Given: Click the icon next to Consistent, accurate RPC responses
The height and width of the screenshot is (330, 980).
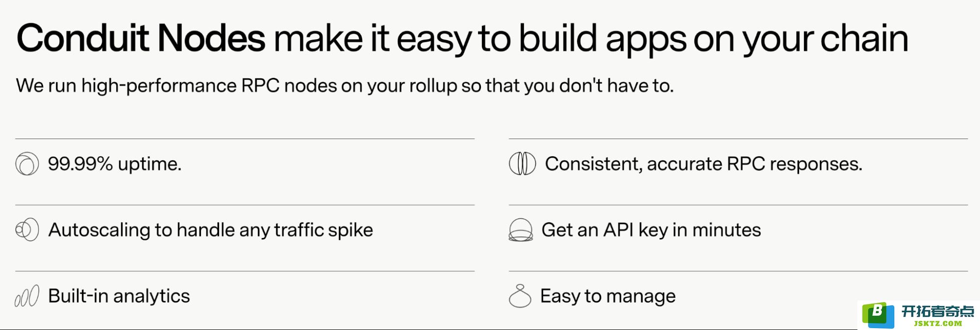Looking at the screenshot, I should pos(522,164).
